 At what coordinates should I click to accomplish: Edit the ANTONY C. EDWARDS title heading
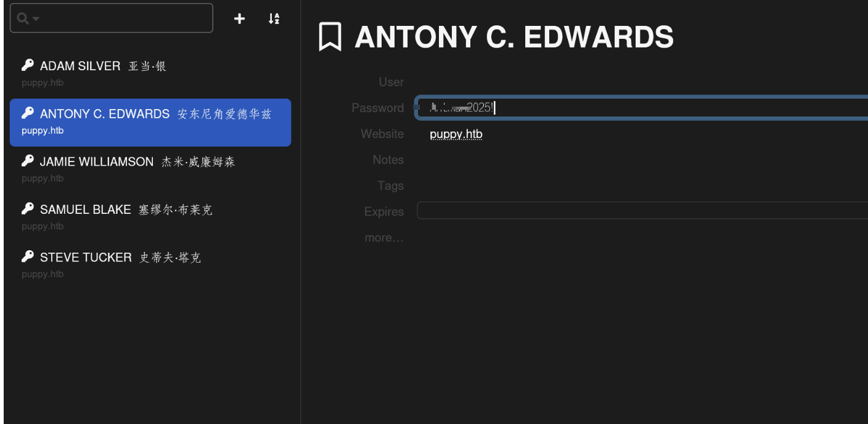[x=514, y=37]
